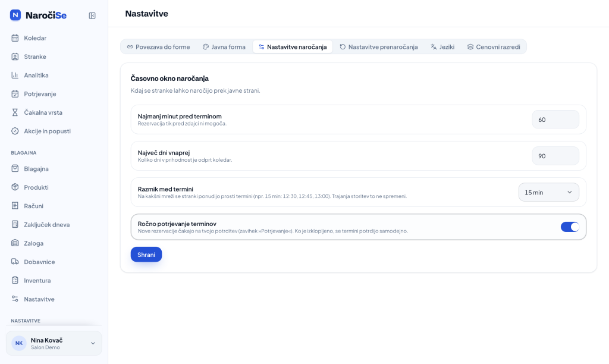
Task: Select the Cenovni razredi tab
Action: 494,46
